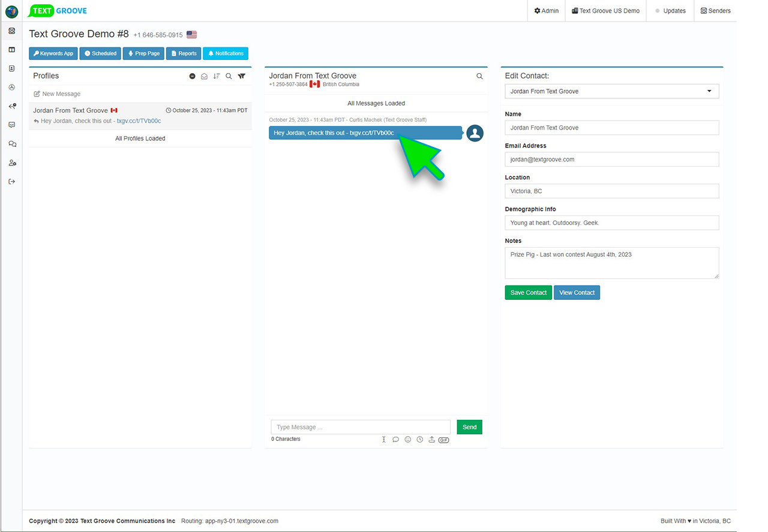Click the Save Contact button

point(528,293)
